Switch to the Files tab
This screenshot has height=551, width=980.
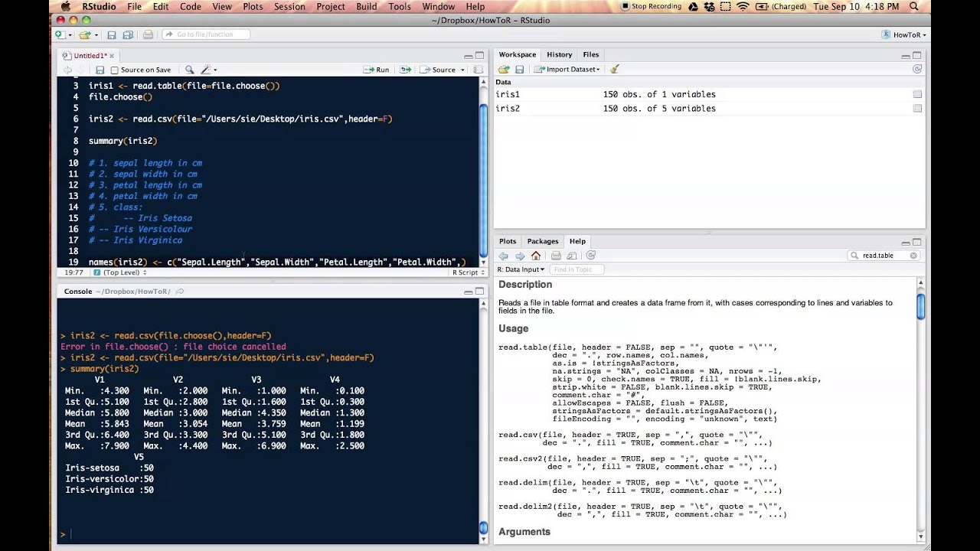590,55
